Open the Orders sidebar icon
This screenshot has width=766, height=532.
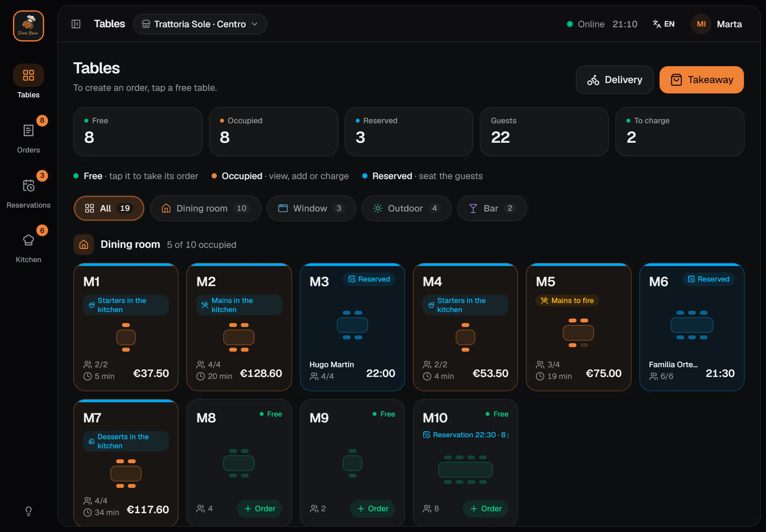point(28,130)
